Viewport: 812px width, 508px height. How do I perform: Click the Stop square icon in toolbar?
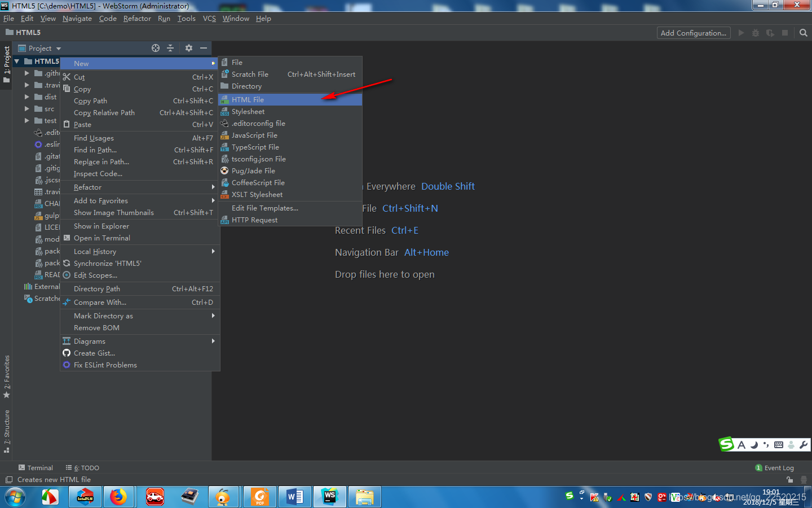[x=785, y=33]
